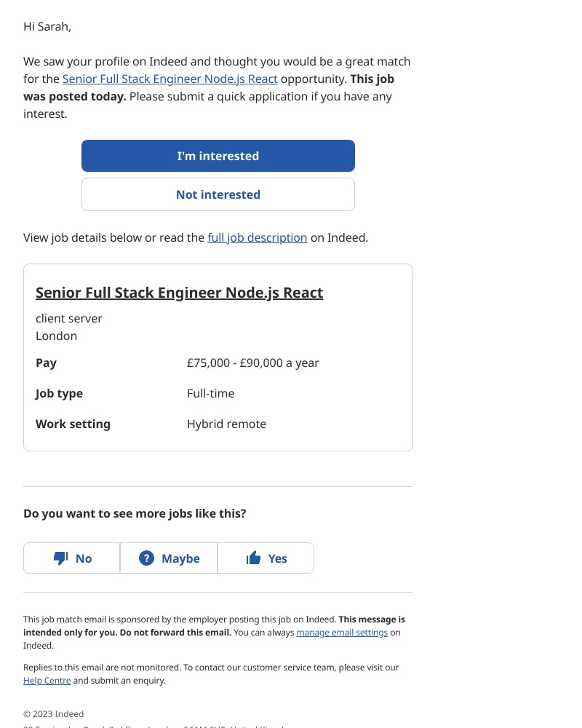The height and width of the screenshot is (728, 582).
Task: Open "manage email settings"
Action: pyautogui.click(x=342, y=632)
